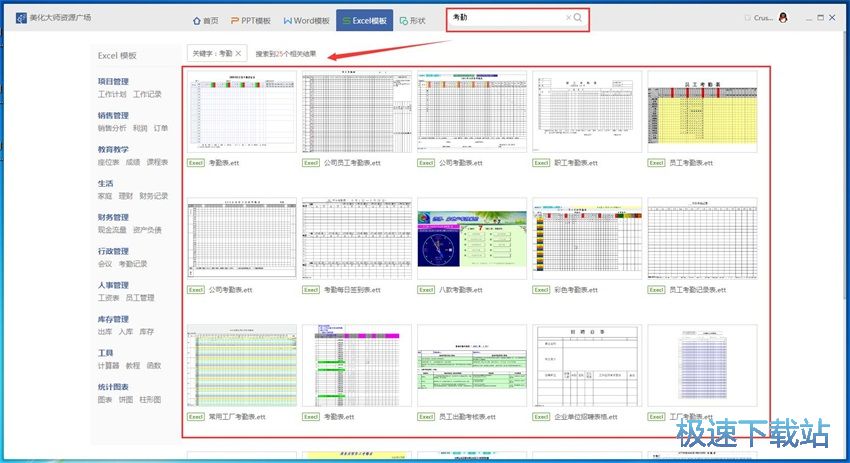Select the 课程表 subcategory
The image size is (850, 463).
click(157, 162)
